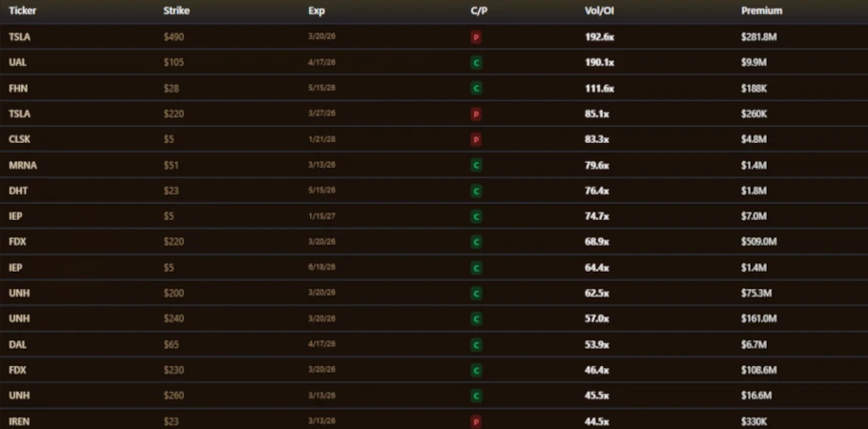Select the call badge in UNH $240 row
The width and height of the screenshot is (868, 429).
(x=476, y=318)
